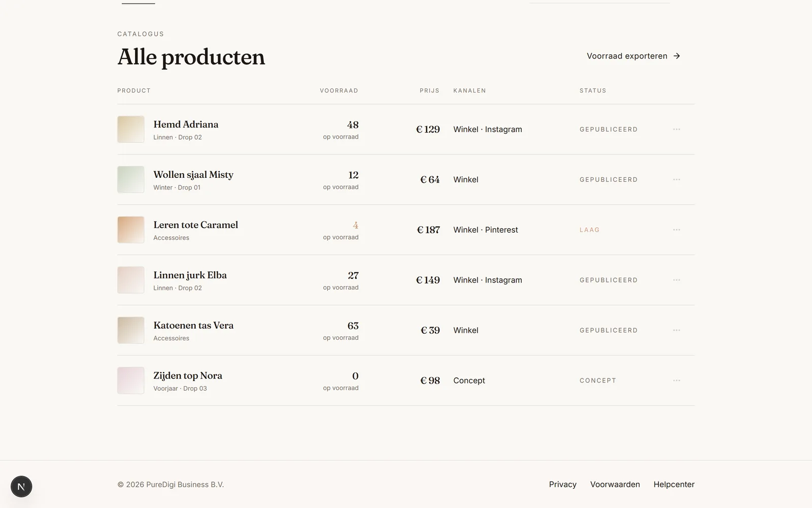Click the € 98 price
The width and height of the screenshot is (812, 508).
point(430,380)
